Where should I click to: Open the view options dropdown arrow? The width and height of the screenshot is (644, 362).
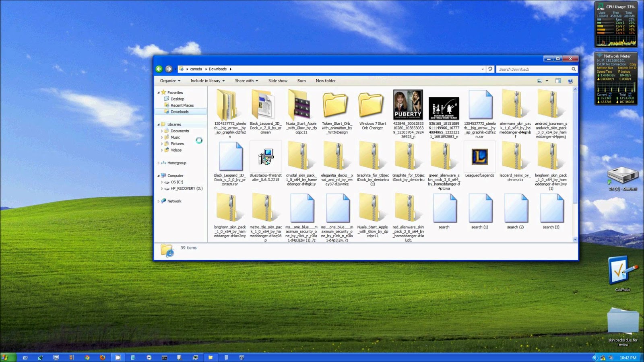pos(547,81)
